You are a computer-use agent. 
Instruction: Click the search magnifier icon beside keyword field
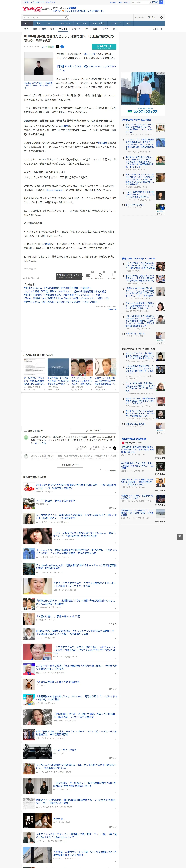(66, 18)
